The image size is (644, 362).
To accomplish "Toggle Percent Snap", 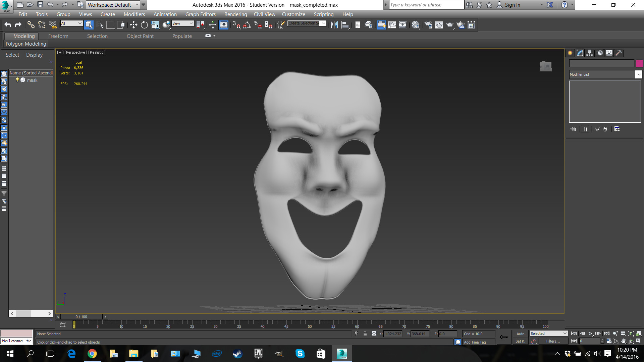I will (x=258, y=25).
